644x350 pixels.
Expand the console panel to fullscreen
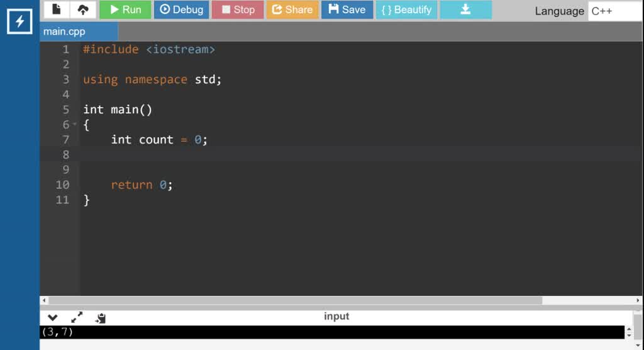pyautogui.click(x=77, y=318)
